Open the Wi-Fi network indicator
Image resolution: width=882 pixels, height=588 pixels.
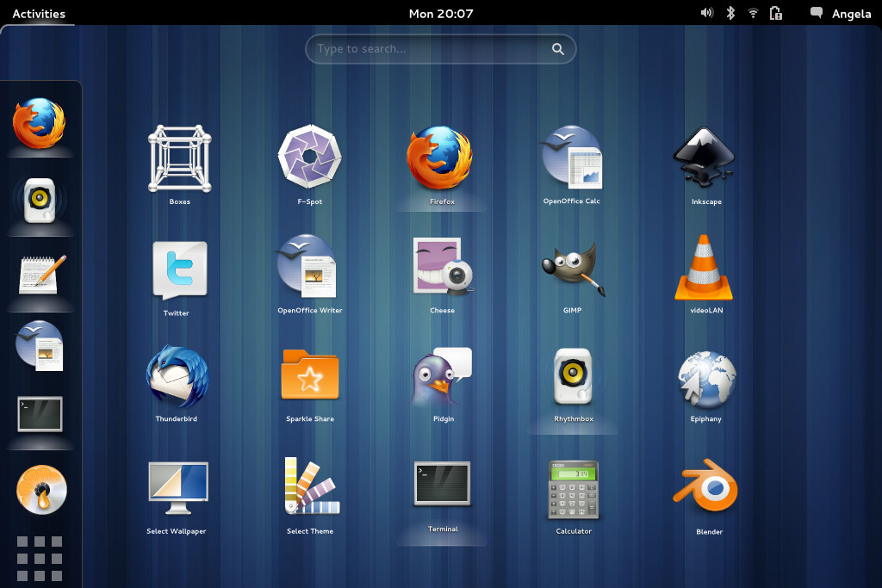(x=753, y=13)
